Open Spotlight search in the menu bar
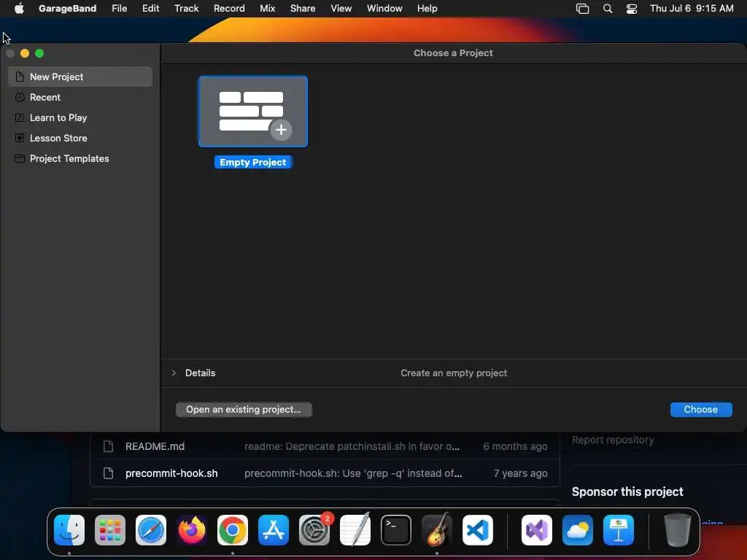The width and height of the screenshot is (747, 560). click(x=608, y=9)
